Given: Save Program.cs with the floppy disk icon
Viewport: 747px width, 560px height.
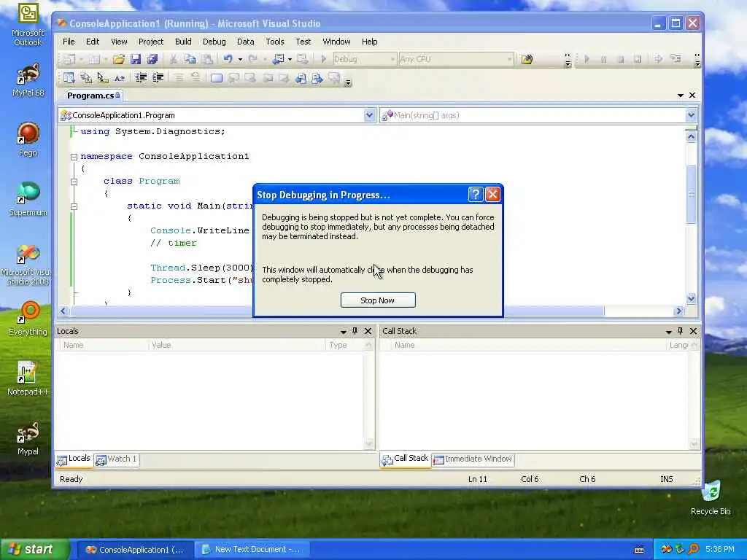Looking at the screenshot, I should [x=136, y=59].
